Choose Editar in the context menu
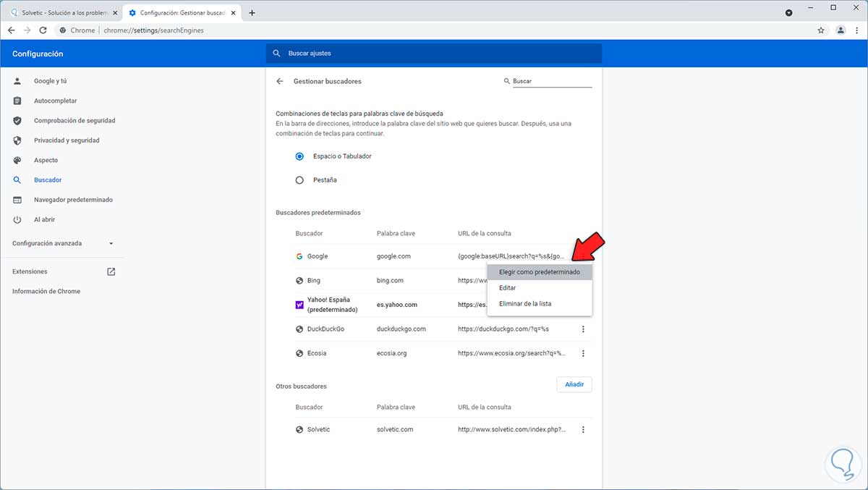The image size is (868, 490). point(540,288)
